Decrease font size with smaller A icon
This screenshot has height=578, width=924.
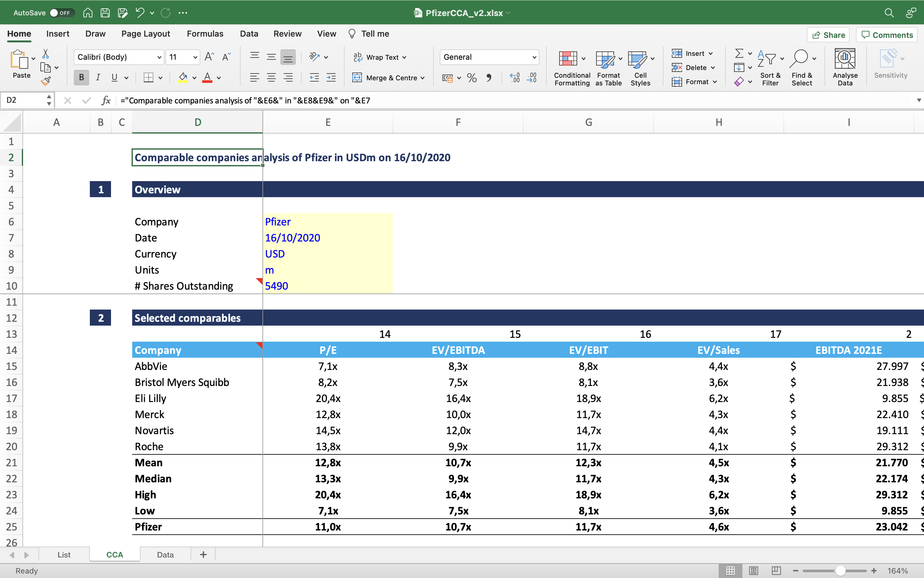pyautogui.click(x=227, y=57)
